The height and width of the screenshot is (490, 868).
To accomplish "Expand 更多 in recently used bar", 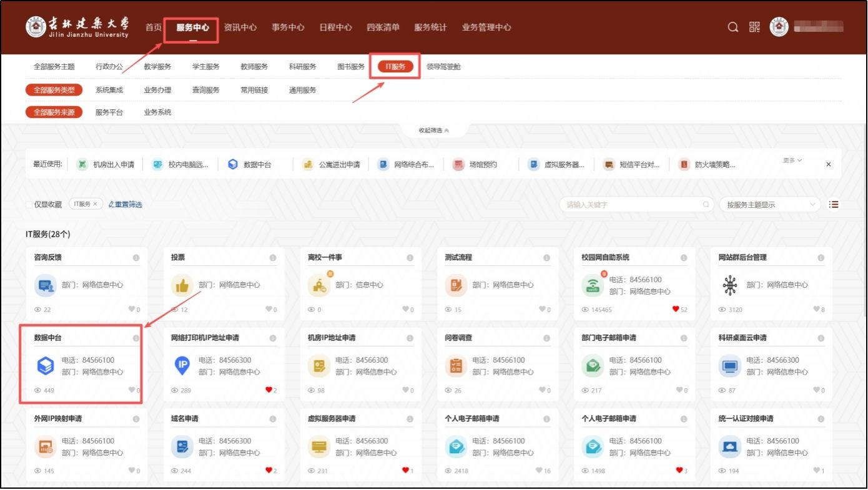I will [792, 161].
